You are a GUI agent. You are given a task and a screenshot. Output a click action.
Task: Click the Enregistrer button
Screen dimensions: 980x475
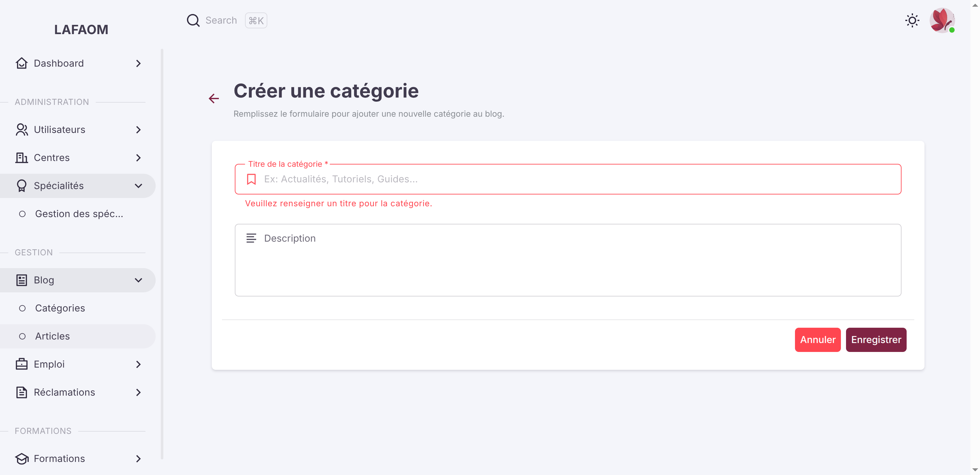tap(876, 340)
